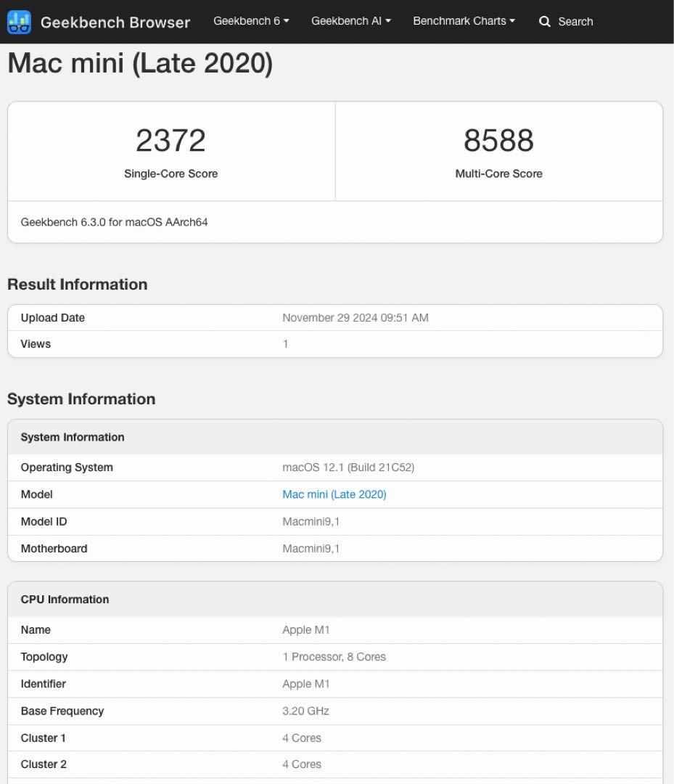The width and height of the screenshot is (674, 784).
Task: Click the Upload Date row
Action: [x=336, y=317]
